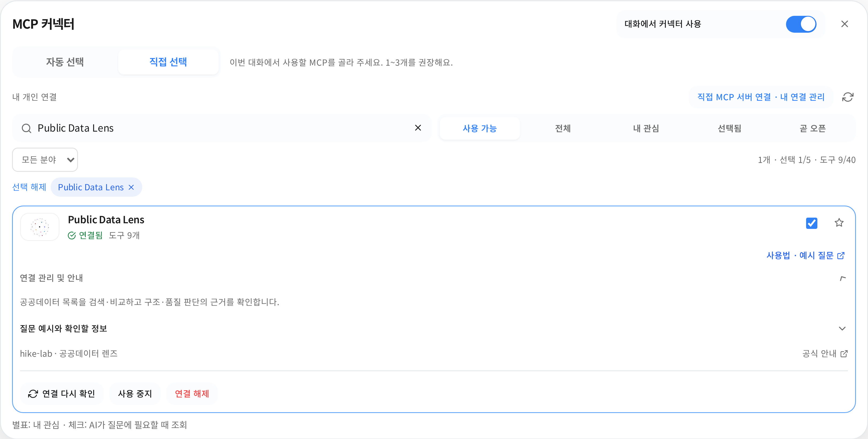Open the 모든 분야 dropdown
Viewport: 868px width, 439px height.
click(x=45, y=160)
